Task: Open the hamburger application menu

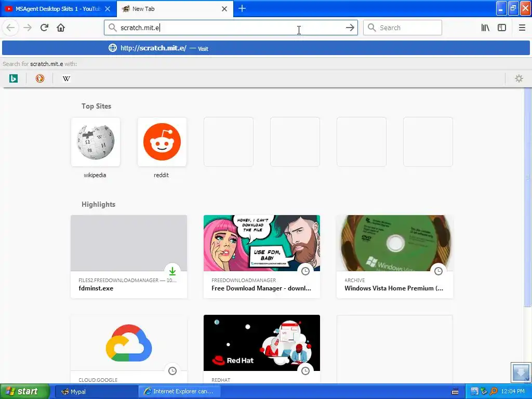Action: click(x=522, y=28)
